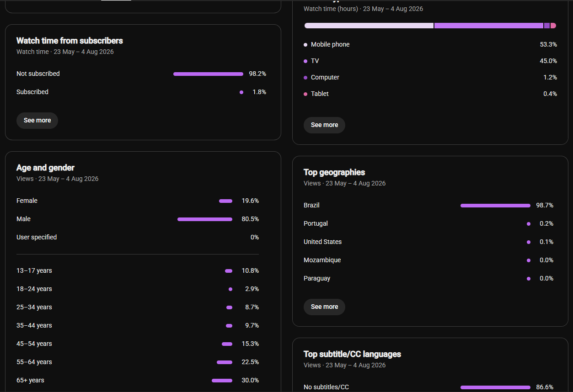Click the Mobile phone legend dot

pyautogui.click(x=305, y=45)
